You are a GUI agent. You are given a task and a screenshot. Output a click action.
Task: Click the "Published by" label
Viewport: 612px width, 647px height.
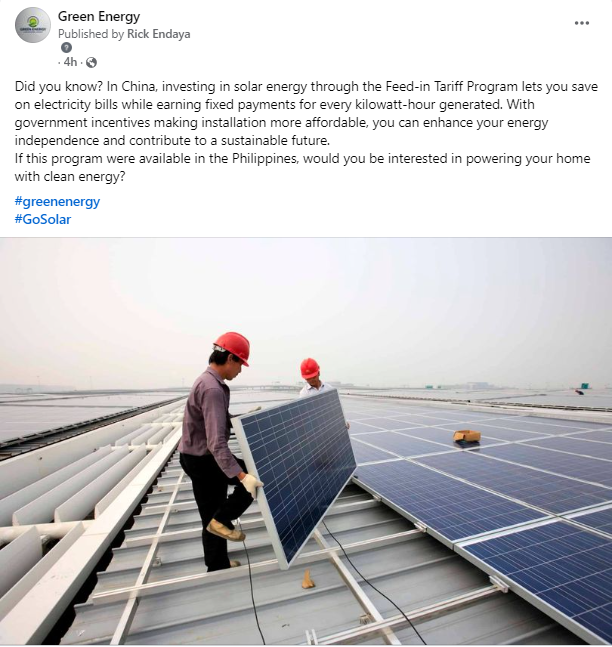(x=91, y=34)
